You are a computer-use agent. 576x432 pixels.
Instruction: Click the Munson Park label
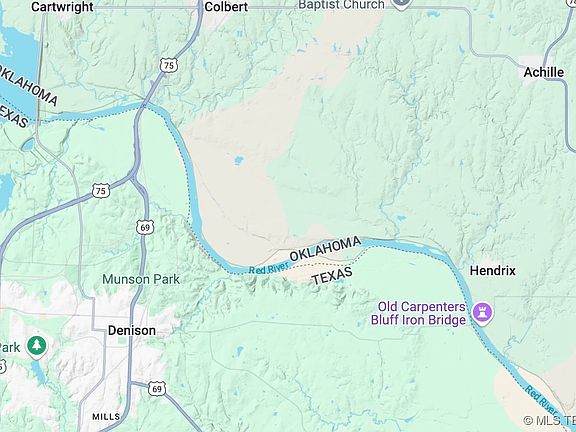click(141, 280)
